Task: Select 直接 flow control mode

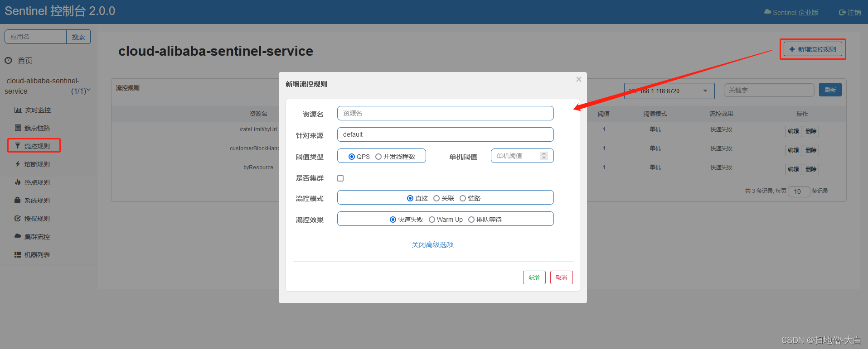Action: tap(410, 198)
